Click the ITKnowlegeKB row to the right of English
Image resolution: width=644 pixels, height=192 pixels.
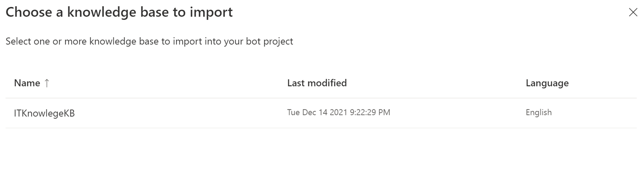pos(600,113)
